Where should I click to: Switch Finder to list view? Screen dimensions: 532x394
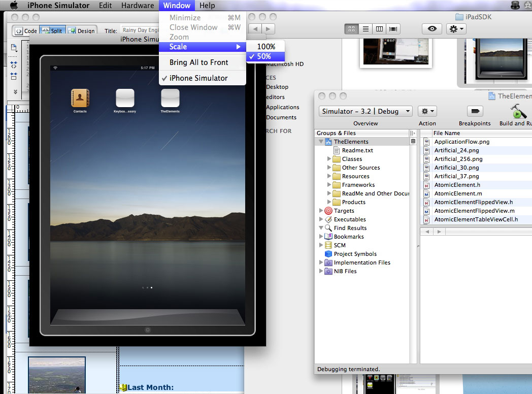coord(365,29)
